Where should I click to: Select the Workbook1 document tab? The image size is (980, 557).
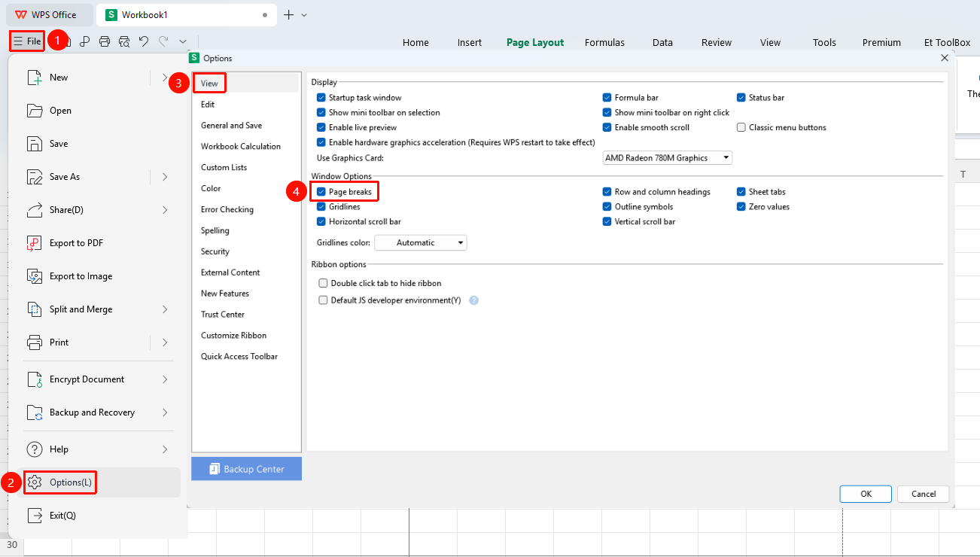(188, 15)
